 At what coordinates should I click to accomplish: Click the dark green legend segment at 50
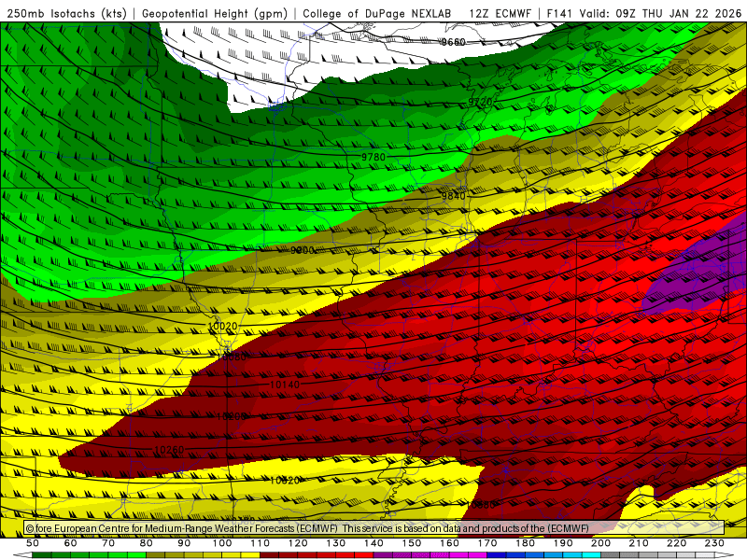(42, 555)
